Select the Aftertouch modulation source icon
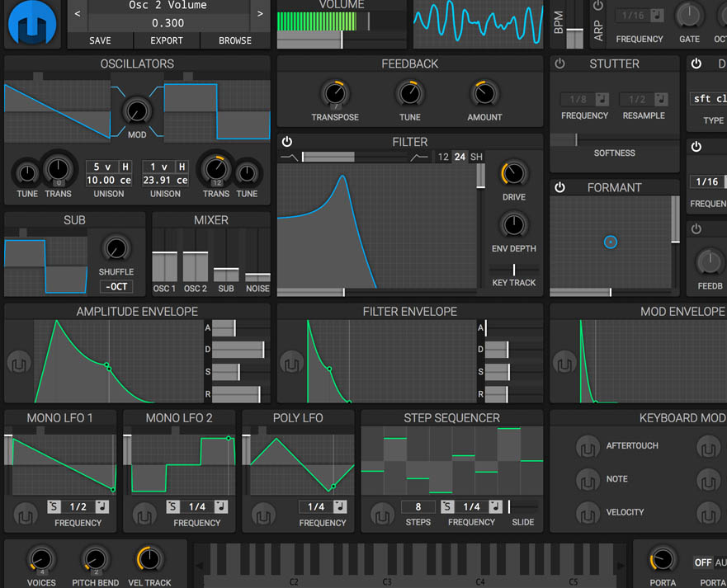Viewport: 727px width, 588px height. point(588,446)
